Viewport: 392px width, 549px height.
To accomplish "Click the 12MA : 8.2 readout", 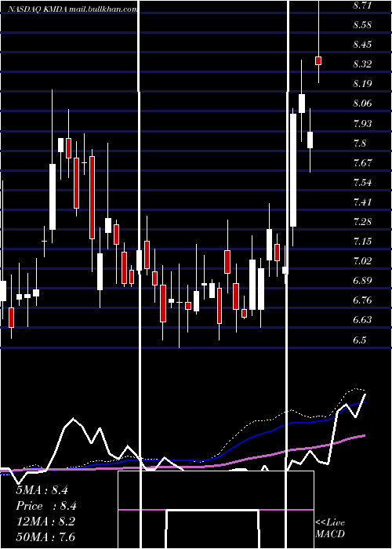I will tap(45, 521).
